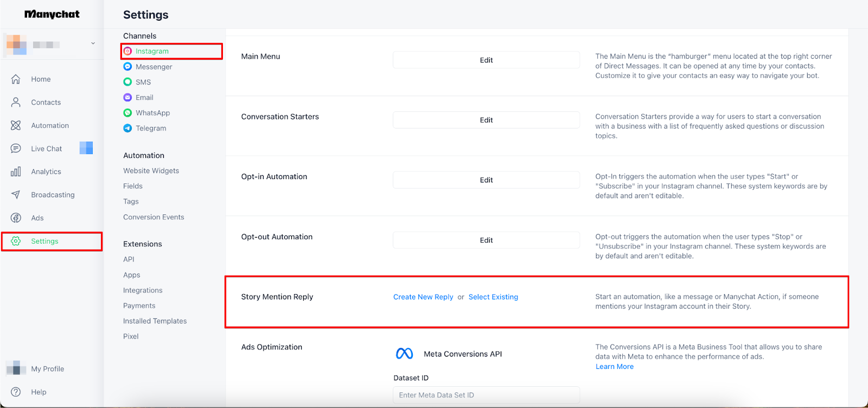Click the Analytics label in sidebar
The width and height of the screenshot is (868, 408).
click(x=46, y=171)
